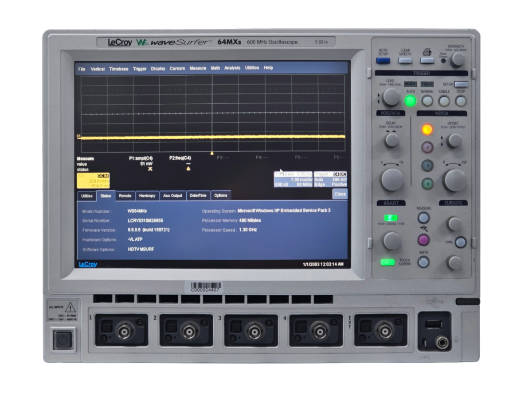Select the empty P4 measurement slot
Screen dimensions: 532x399
point(262,157)
